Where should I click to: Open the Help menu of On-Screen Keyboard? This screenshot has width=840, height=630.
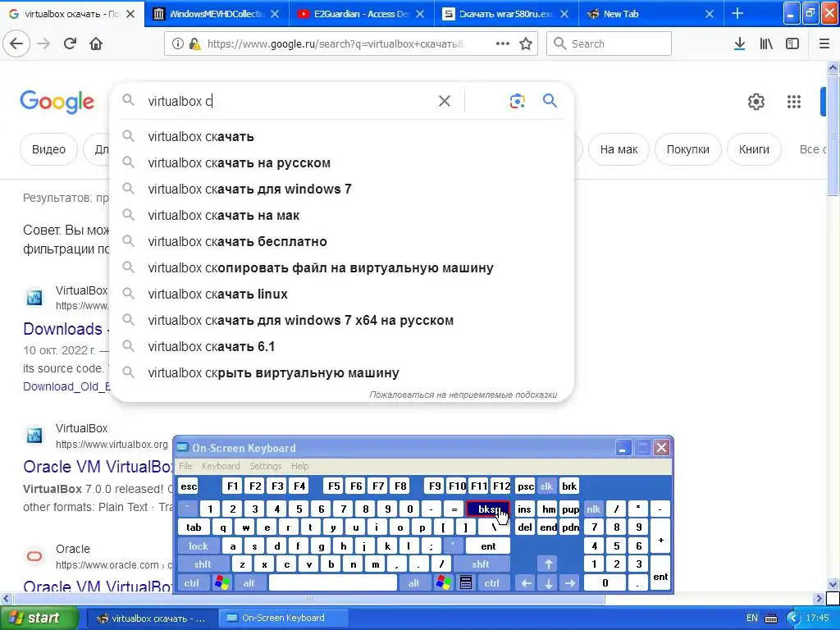300,466
